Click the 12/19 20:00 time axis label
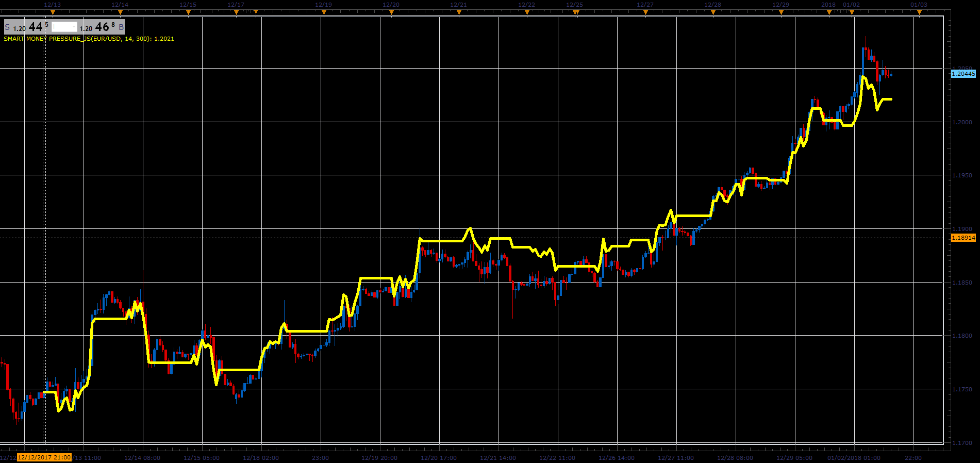Image resolution: width=980 pixels, height=463 pixels. [379, 458]
